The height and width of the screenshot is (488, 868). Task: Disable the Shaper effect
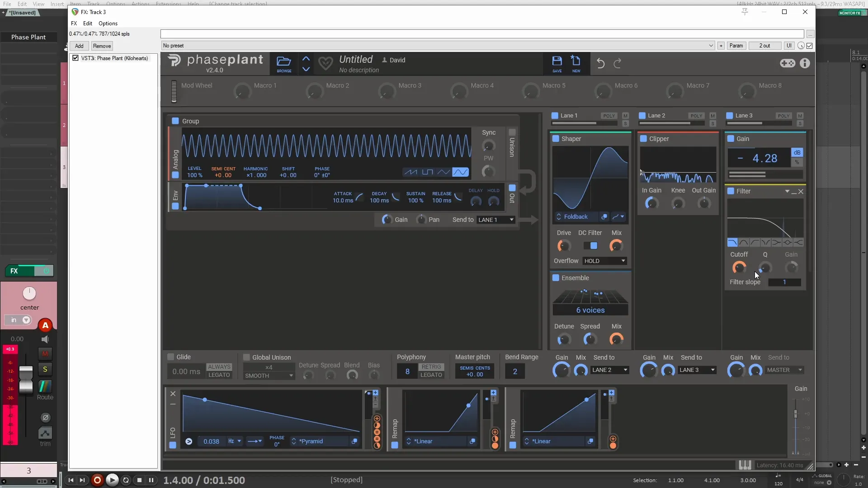(x=556, y=139)
